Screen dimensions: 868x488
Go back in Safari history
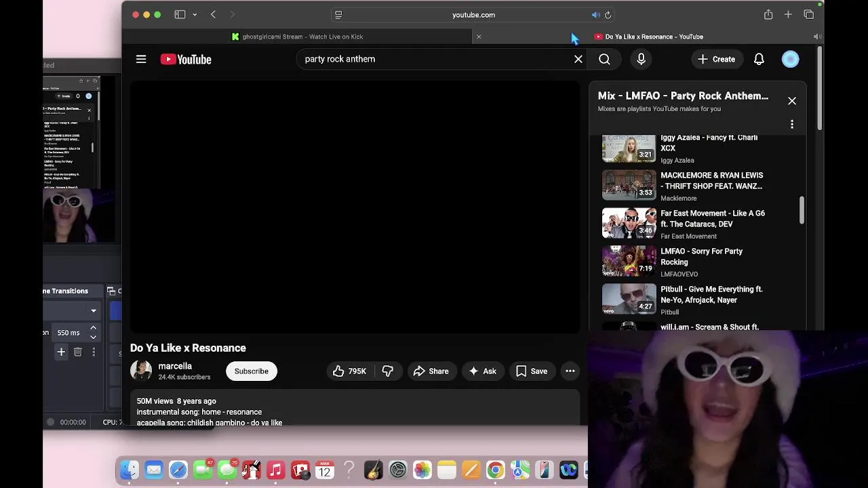click(213, 14)
